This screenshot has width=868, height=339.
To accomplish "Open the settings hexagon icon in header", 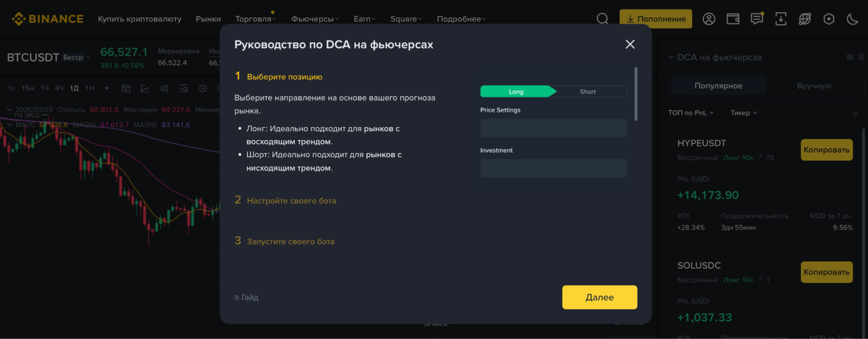I will [x=828, y=19].
